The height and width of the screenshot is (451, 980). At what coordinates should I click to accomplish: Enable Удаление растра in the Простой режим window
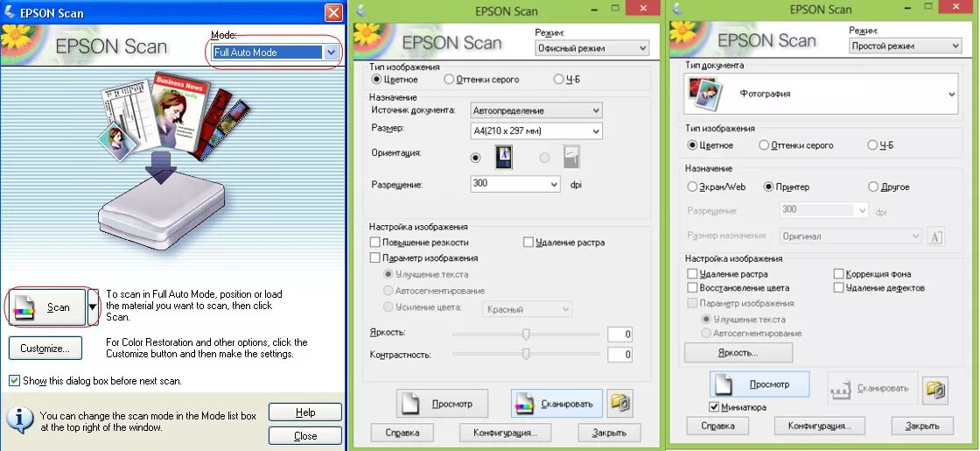click(692, 273)
